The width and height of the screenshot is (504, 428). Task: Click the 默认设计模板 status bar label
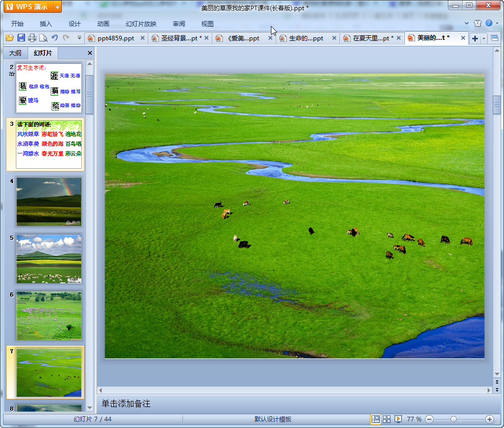273,419
